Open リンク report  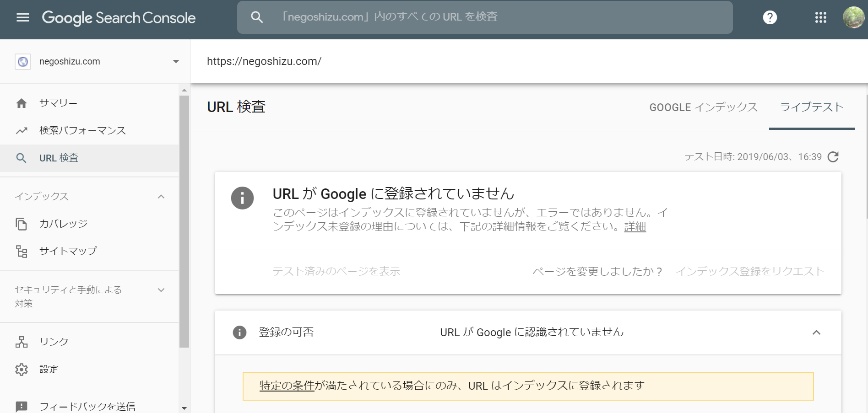tap(89, 342)
